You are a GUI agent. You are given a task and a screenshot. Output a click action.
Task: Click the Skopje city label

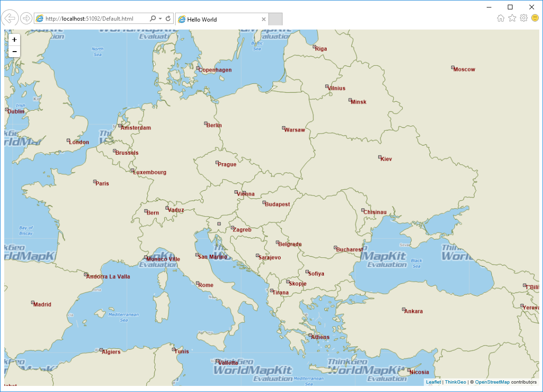pos(298,283)
